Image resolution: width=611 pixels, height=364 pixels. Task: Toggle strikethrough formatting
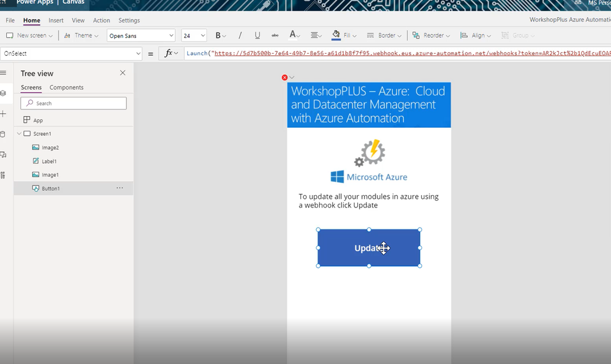275,35
